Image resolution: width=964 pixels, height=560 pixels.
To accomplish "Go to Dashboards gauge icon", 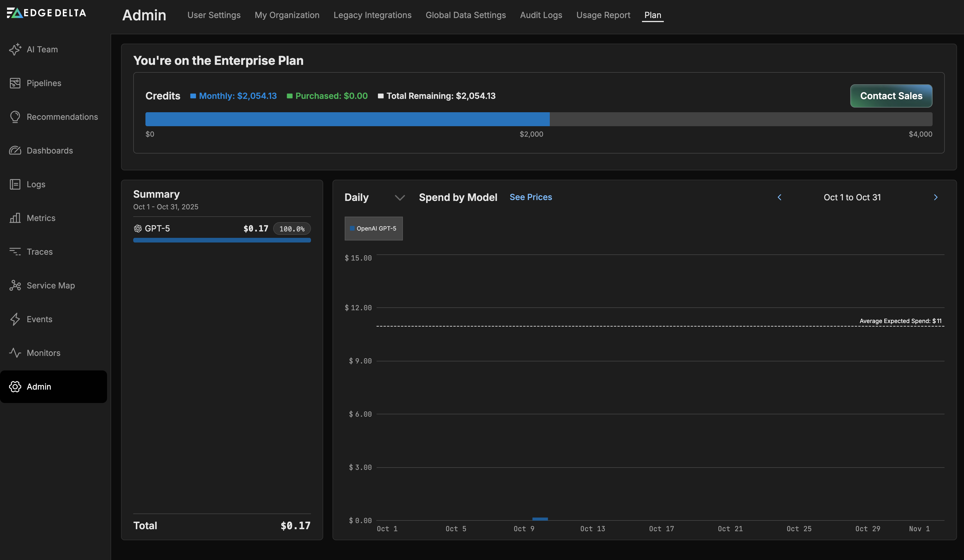I will 15,151.
